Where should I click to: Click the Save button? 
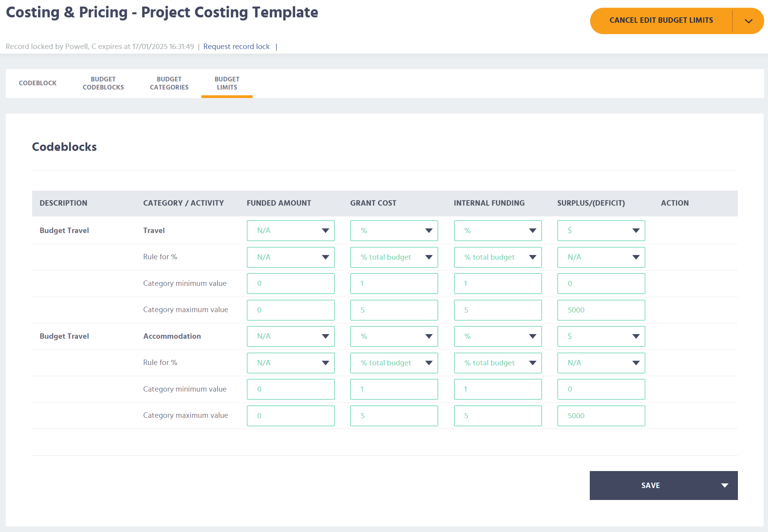[x=651, y=486]
